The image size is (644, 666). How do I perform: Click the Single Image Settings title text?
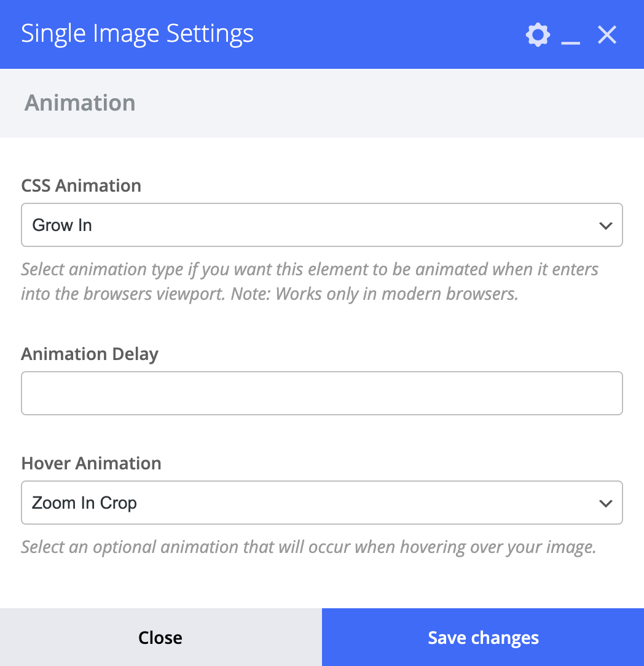click(137, 34)
